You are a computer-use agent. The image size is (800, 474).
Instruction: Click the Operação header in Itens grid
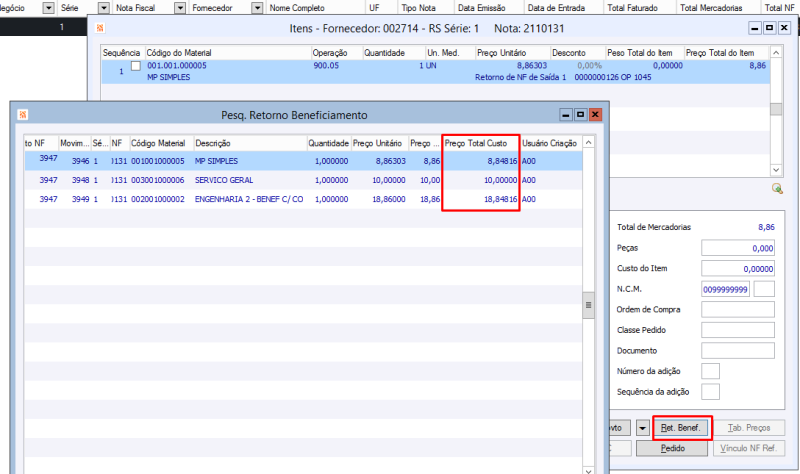pyautogui.click(x=336, y=53)
